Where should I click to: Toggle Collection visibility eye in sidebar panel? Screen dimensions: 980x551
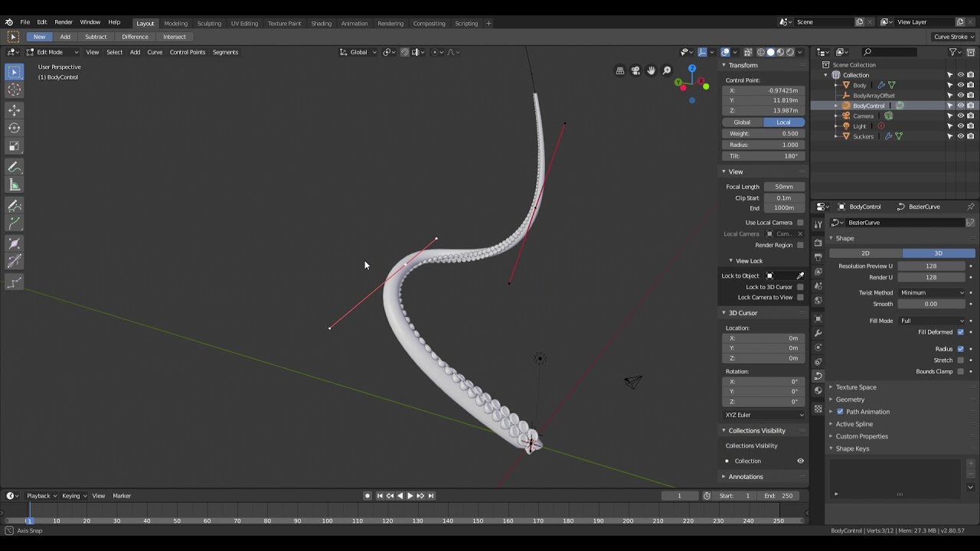click(x=800, y=461)
